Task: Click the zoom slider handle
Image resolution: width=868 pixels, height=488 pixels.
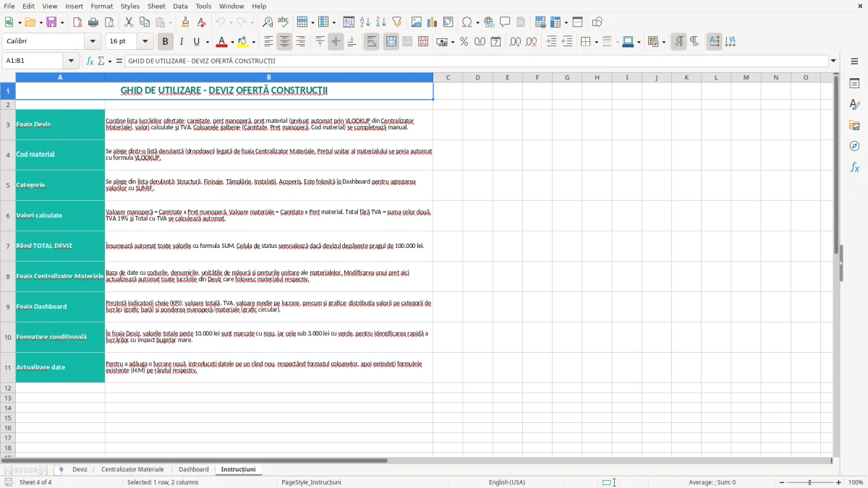Action: (809, 482)
